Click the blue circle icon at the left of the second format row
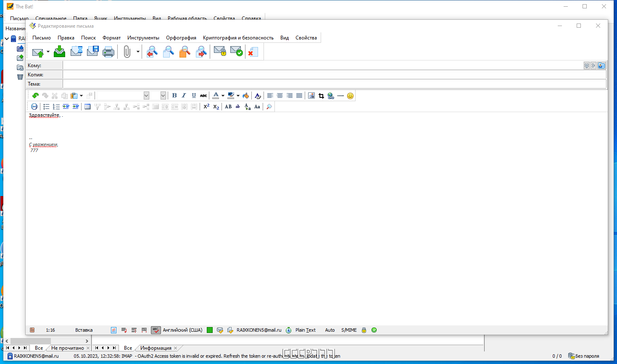 (x=34, y=107)
